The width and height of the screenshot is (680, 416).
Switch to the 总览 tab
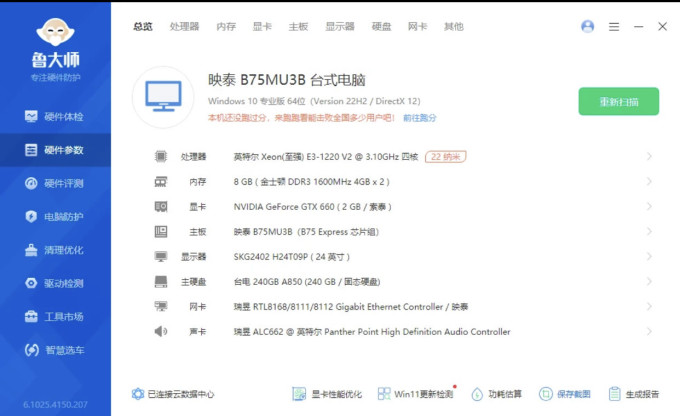pos(143,27)
